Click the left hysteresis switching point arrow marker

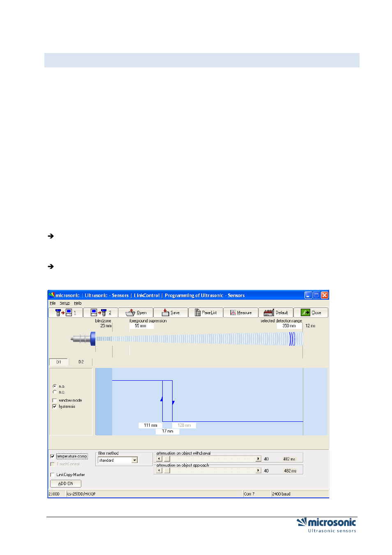coord(161,399)
